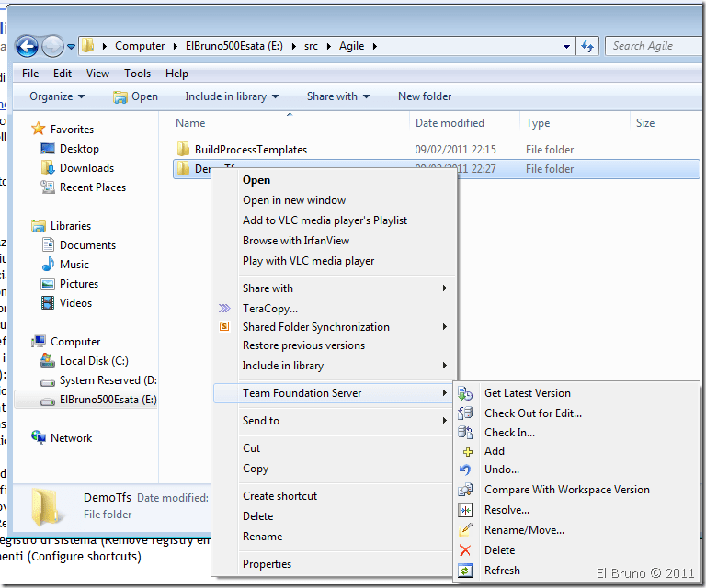Click the New folder button

pyautogui.click(x=425, y=96)
